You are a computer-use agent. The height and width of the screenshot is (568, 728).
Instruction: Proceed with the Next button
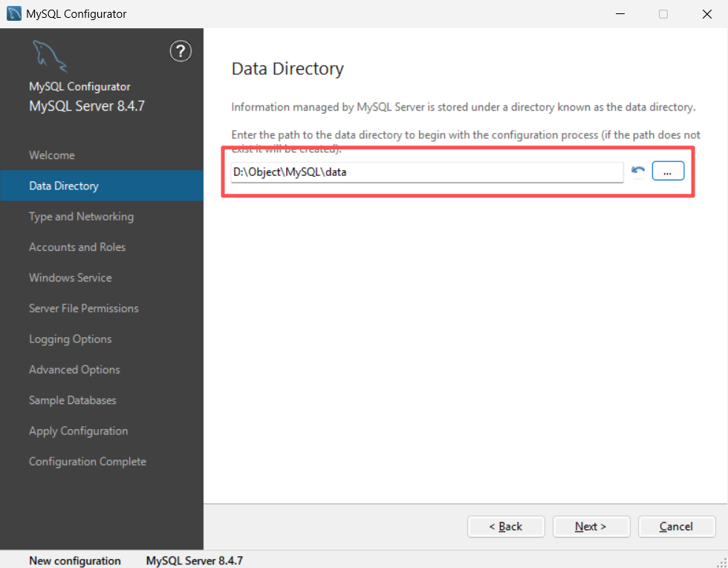coord(591,526)
